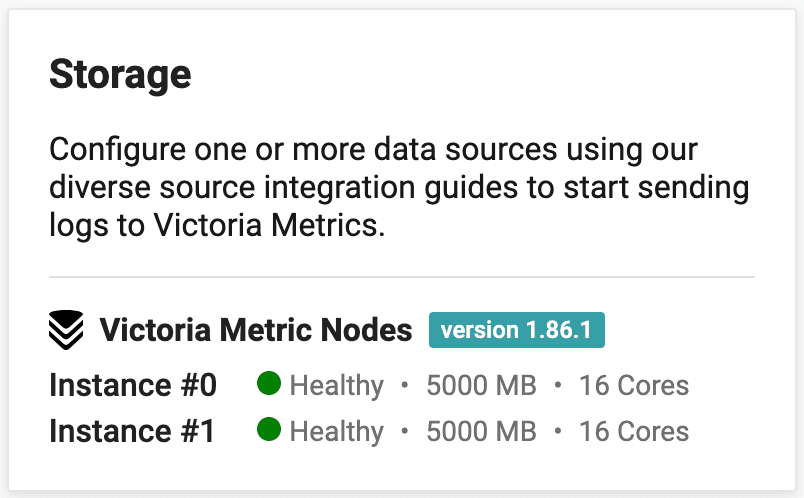Click the 16 Cores value for Instance #1
This screenshot has width=804, height=498.
click(x=634, y=431)
